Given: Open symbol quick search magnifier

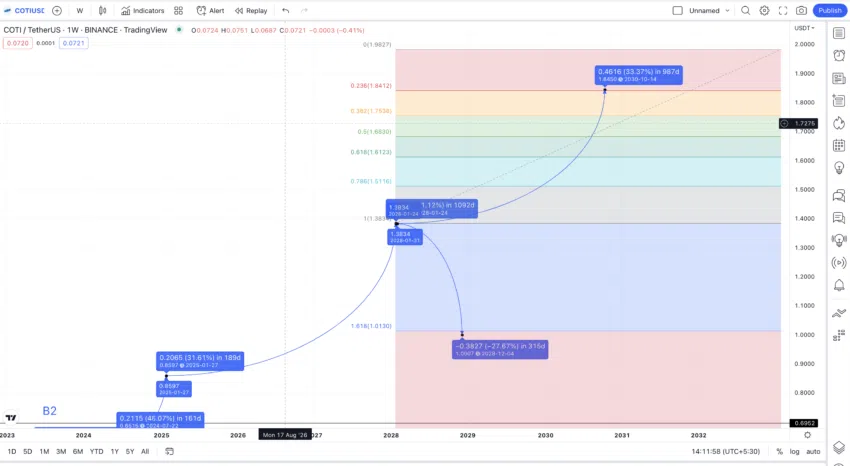Looking at the screenshot, I should coord(746,10).
